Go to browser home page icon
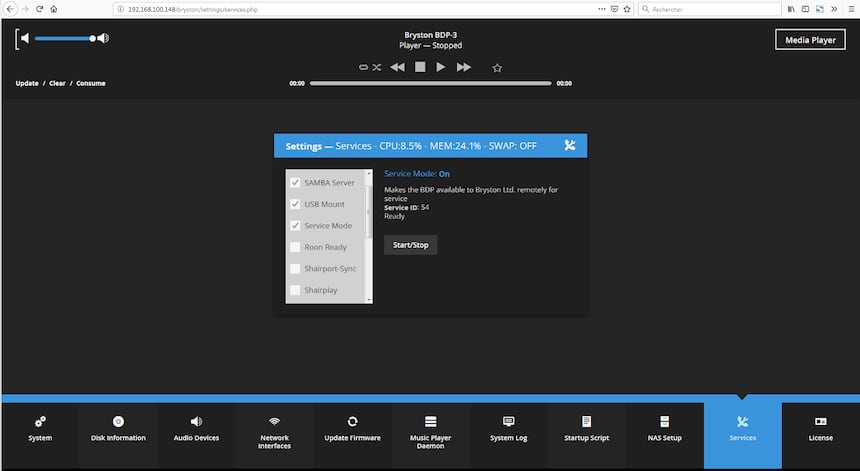Image resolution: width=860 pixels, height=471 pixels. click(x=54, y=9)
